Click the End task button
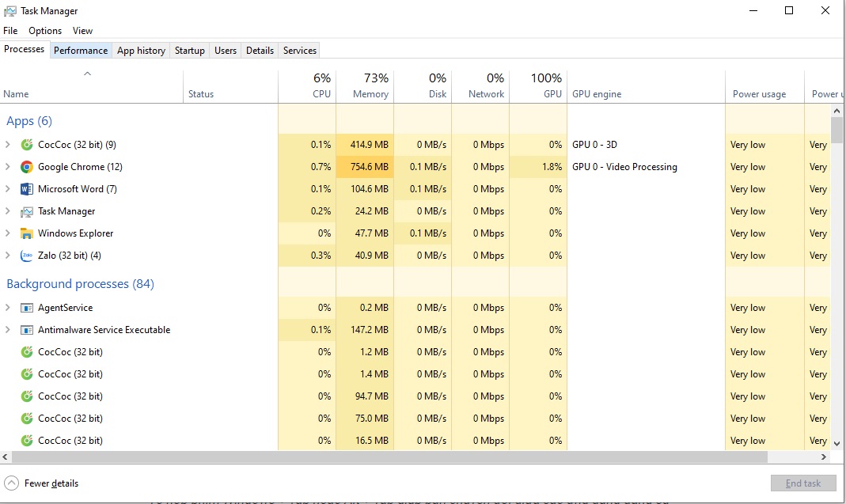The width and height of the screenshot is (846, 504). tap(802, 483)
